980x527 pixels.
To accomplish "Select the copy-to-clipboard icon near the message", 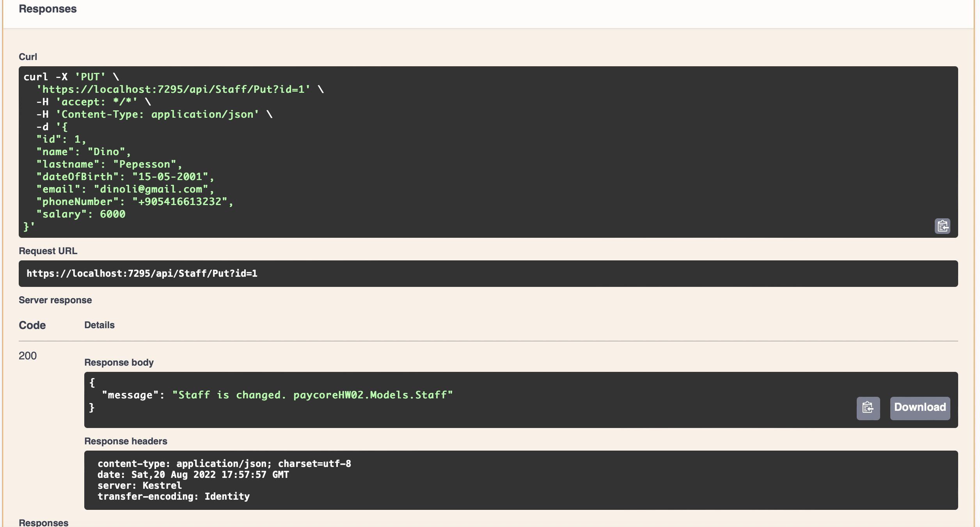I will [868, 408].
